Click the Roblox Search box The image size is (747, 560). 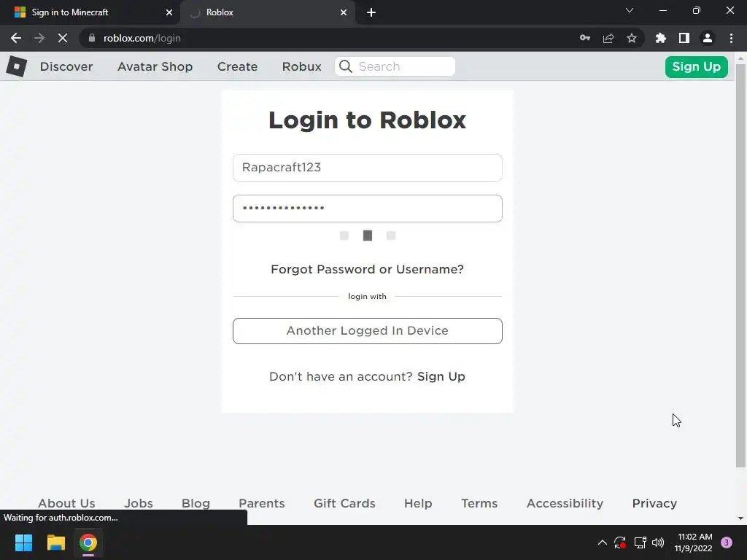tap(395, 66)
